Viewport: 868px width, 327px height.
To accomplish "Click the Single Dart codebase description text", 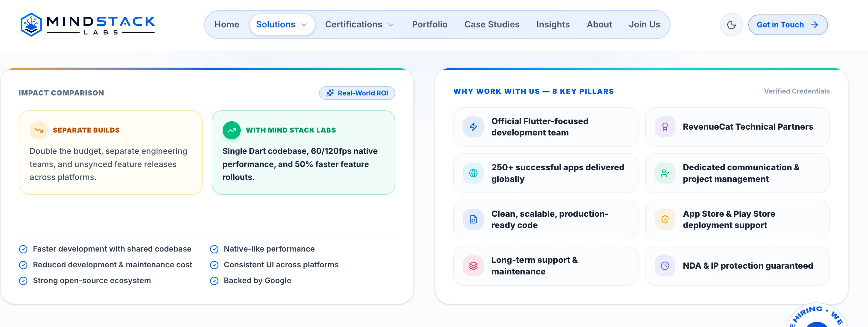I will coord(300,164).
